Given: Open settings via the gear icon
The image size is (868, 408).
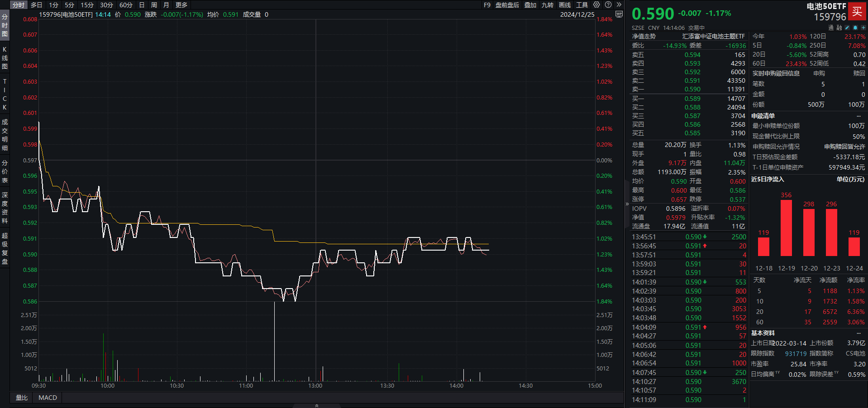Looking at the screenshot, I should tap(596, 5).
